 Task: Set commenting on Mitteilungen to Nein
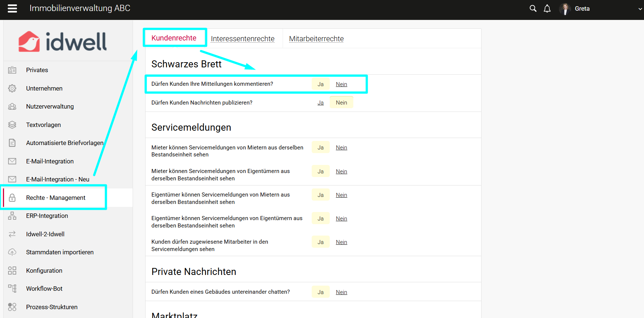pyautogui.click(x=341, y=84)
